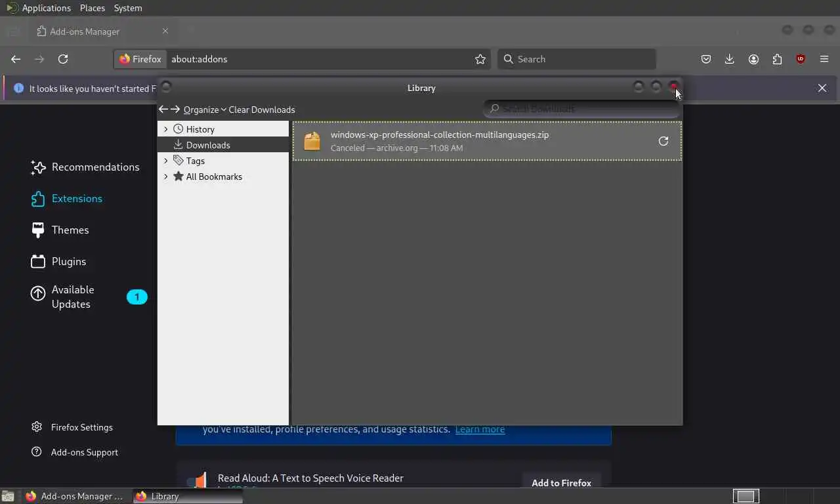Open the System menu

pyautogui.click(x=128, y=8)
